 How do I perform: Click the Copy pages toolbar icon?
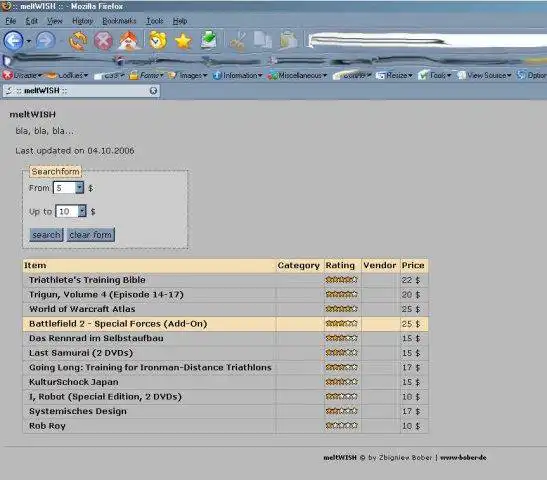263,40
